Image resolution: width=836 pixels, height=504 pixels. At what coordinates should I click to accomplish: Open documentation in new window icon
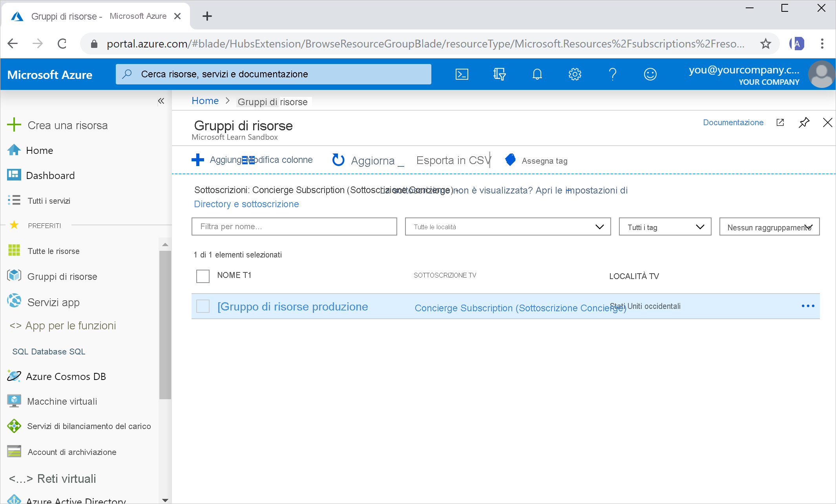pyautogui.click(x=780, y=122)
